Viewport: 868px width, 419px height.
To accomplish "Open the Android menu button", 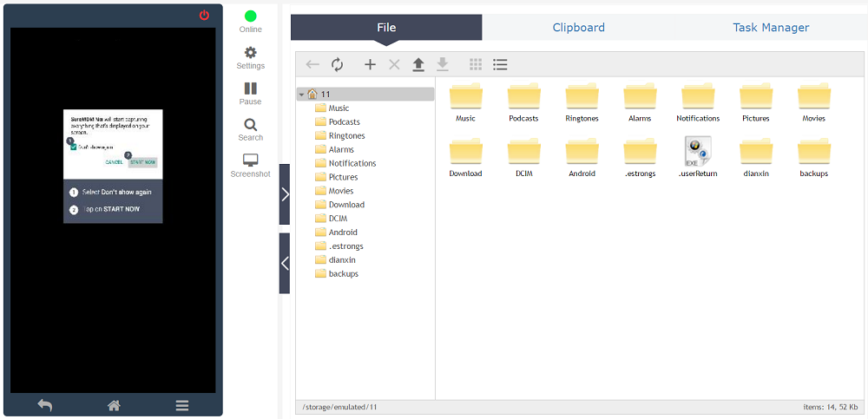I will [182, 405].
